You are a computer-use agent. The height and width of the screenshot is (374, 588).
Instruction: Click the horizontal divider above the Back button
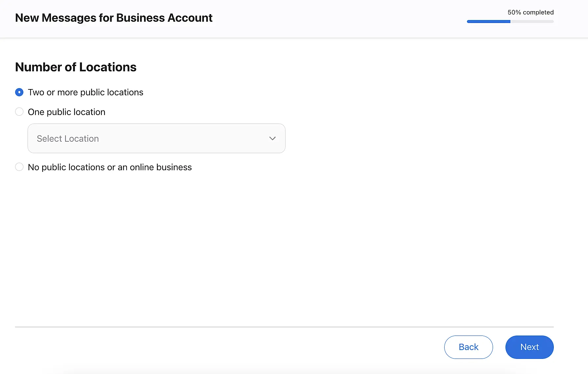(284, 327)
